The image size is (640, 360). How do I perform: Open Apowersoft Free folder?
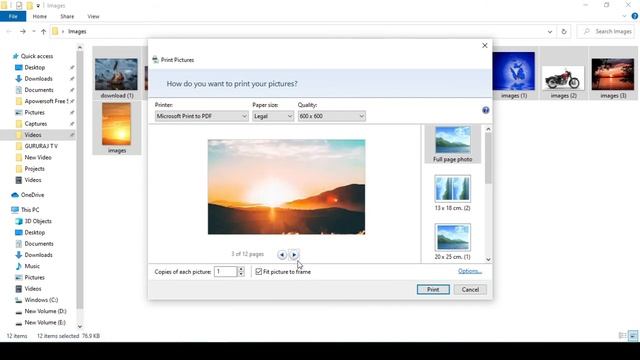pyautogui.click(x=46, y=101)
